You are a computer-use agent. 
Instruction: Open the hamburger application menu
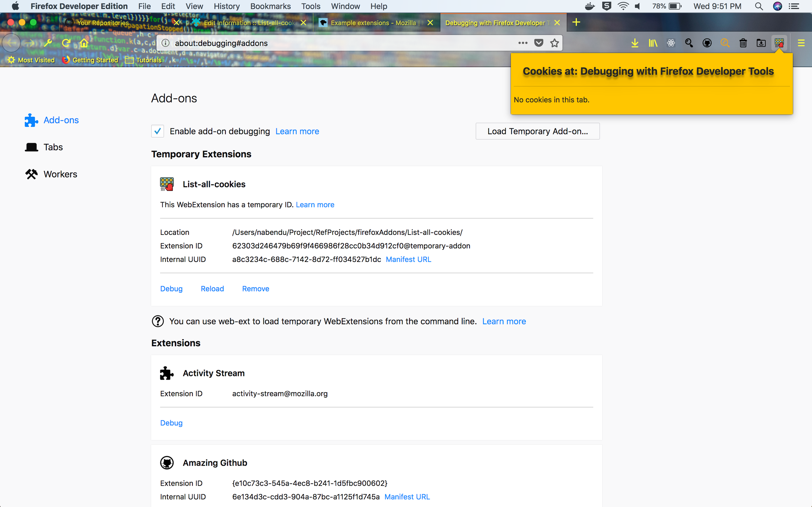tap(801, 43)
